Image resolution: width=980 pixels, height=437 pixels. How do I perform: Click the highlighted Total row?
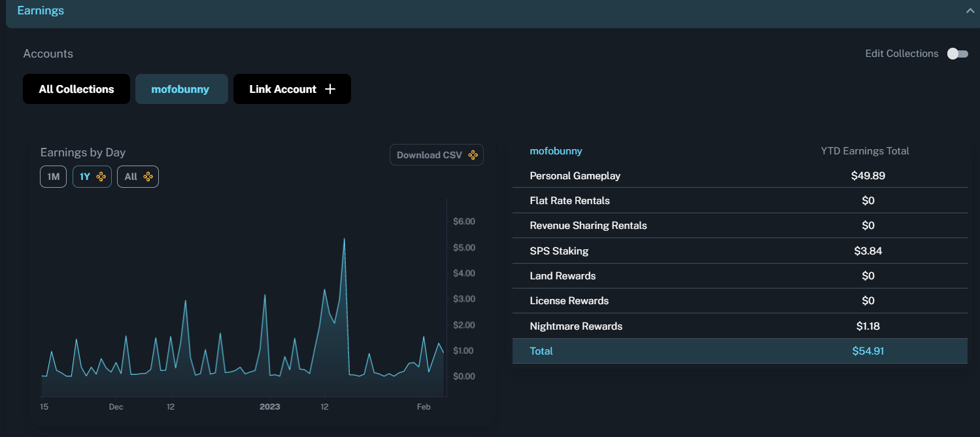pyautogui.click(x=739, y=351)
